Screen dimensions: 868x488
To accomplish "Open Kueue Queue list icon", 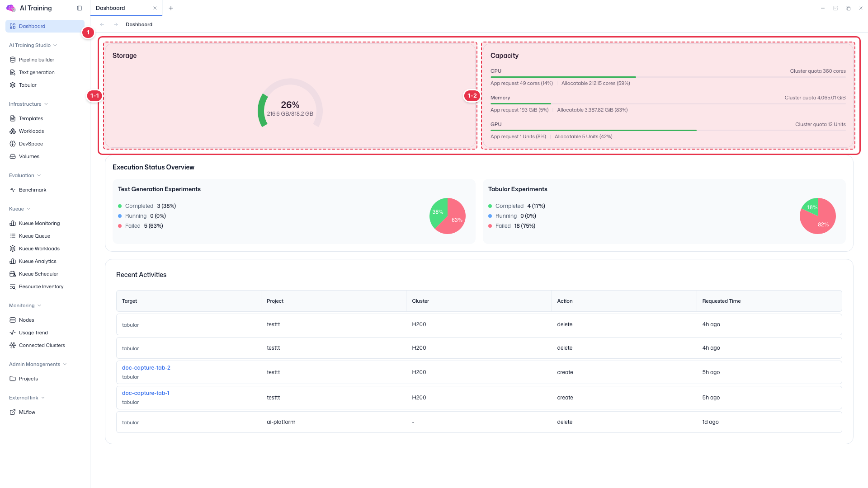I will tap(13, 236).
